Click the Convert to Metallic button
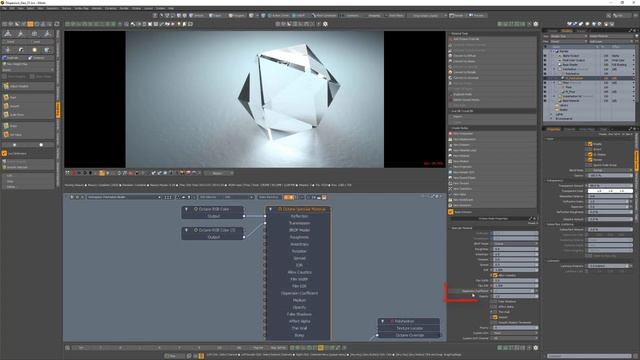640x360 pixels. point(493,72)
